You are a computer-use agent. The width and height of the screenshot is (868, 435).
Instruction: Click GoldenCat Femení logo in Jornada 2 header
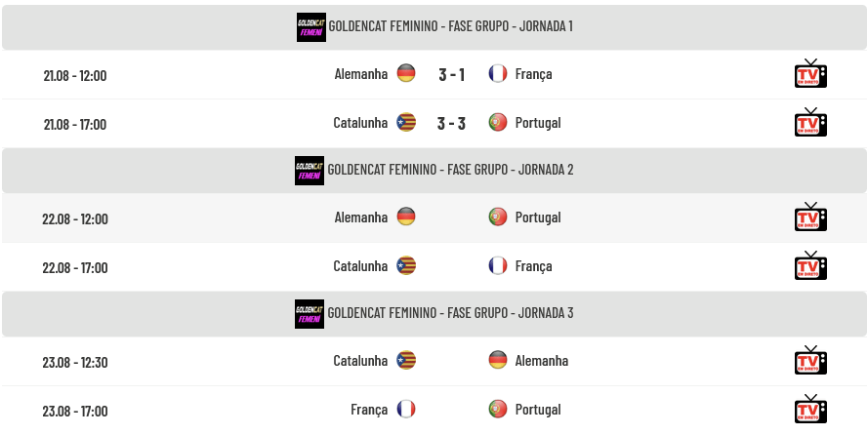pyautogui.click(x=310, y=171)
